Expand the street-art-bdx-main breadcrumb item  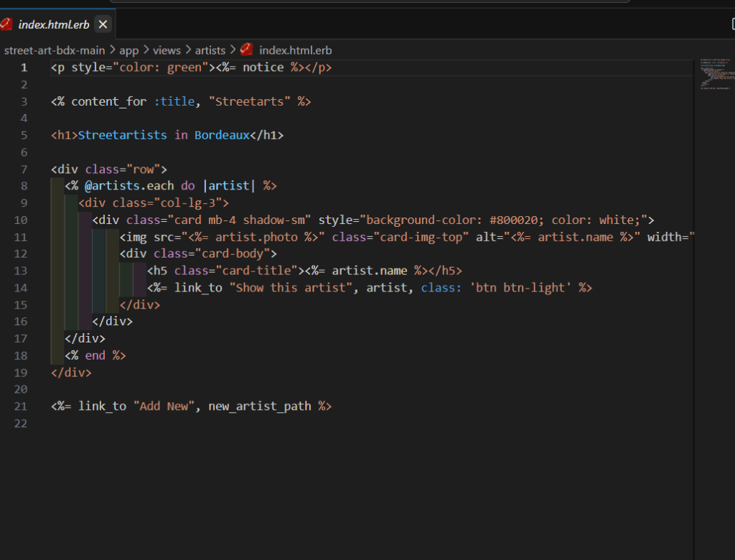pyautogui.click(x=55, y=50)
